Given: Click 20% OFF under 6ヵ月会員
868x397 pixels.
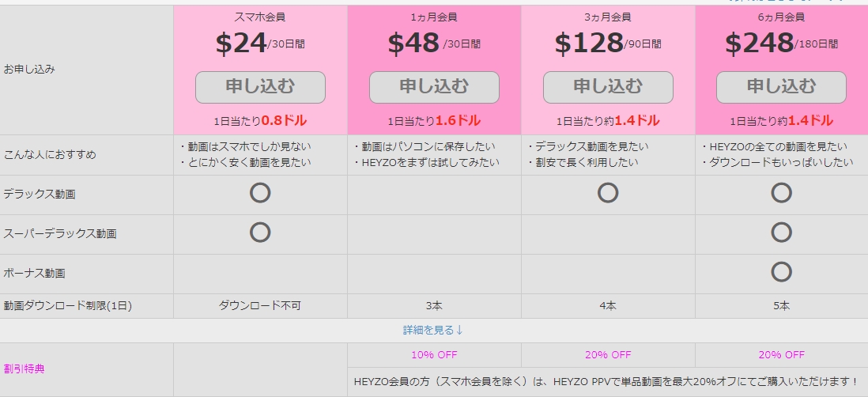Looking at the screenshot, I should pyautogui.click(x=781, y=354).
